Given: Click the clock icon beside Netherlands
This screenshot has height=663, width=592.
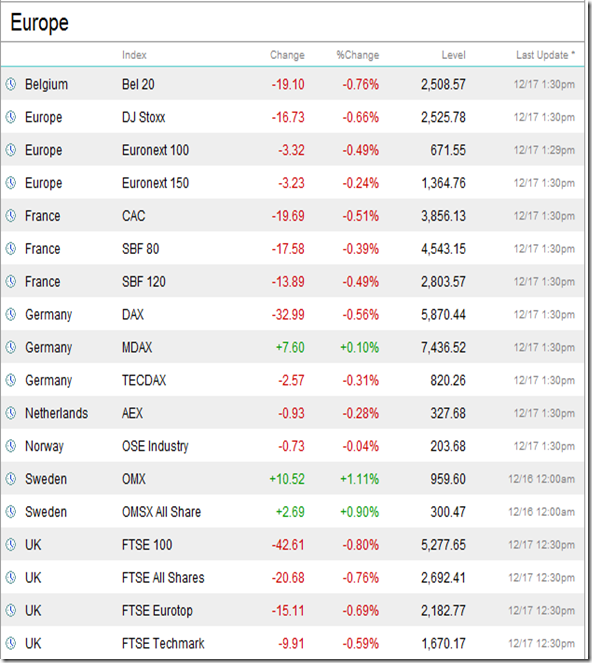Looking at the screenshot, I should tap(11, 413).
